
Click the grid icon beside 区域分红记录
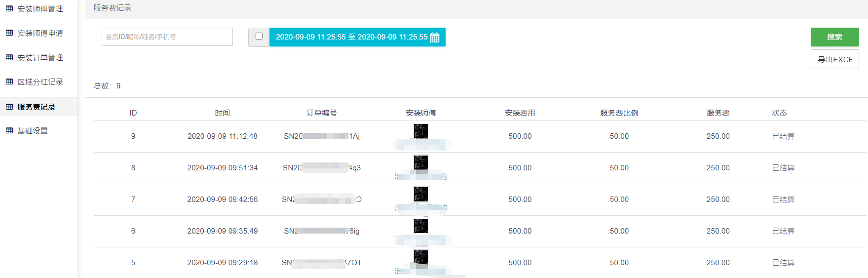click(9, 82)
